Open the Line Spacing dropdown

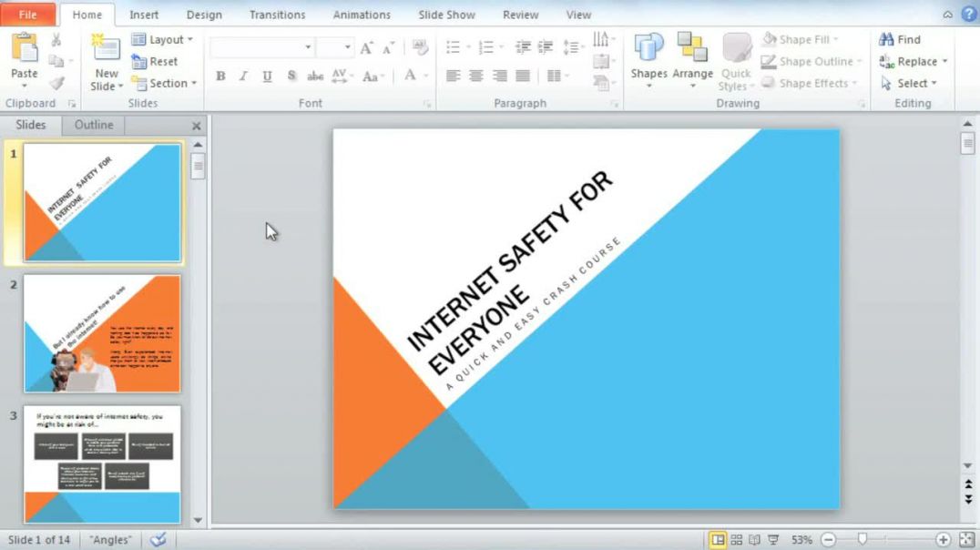(x=573, y=47)
